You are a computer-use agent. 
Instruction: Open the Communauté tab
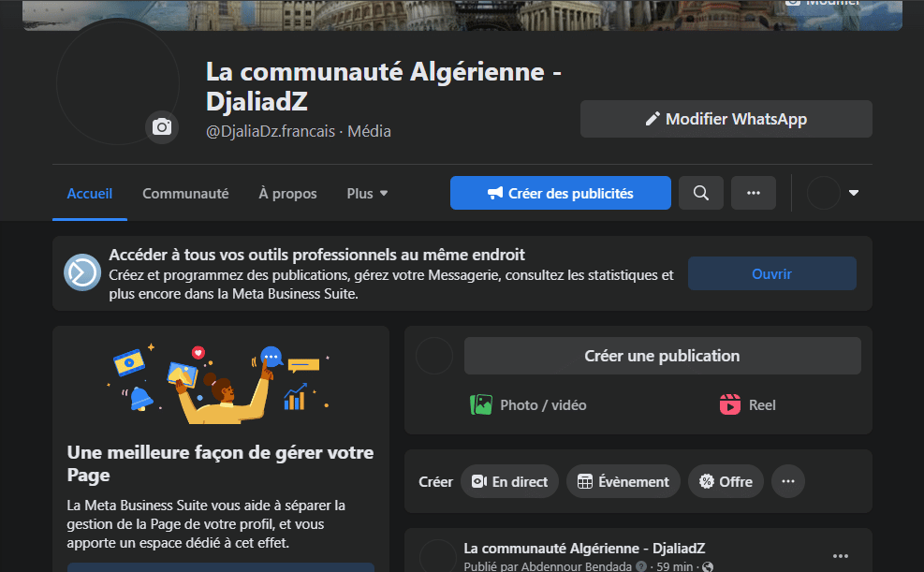185,193
